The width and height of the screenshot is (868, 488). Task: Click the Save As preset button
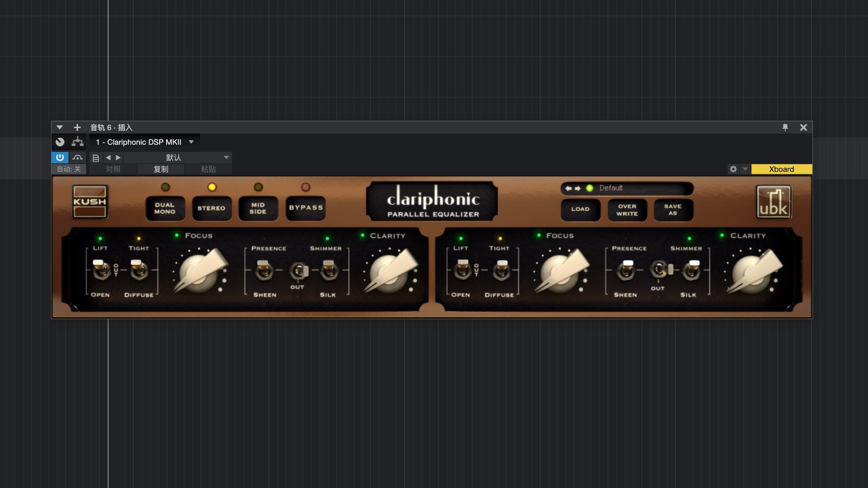click(673, 210)
